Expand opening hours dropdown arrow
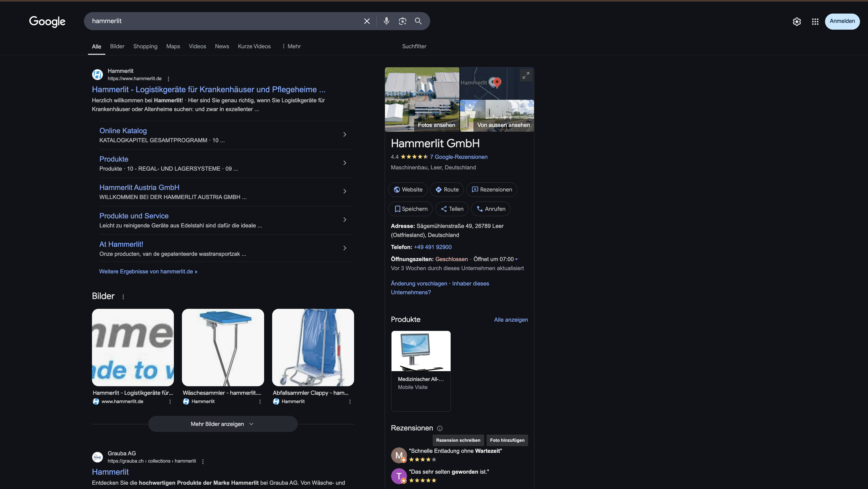 [516, 259]
